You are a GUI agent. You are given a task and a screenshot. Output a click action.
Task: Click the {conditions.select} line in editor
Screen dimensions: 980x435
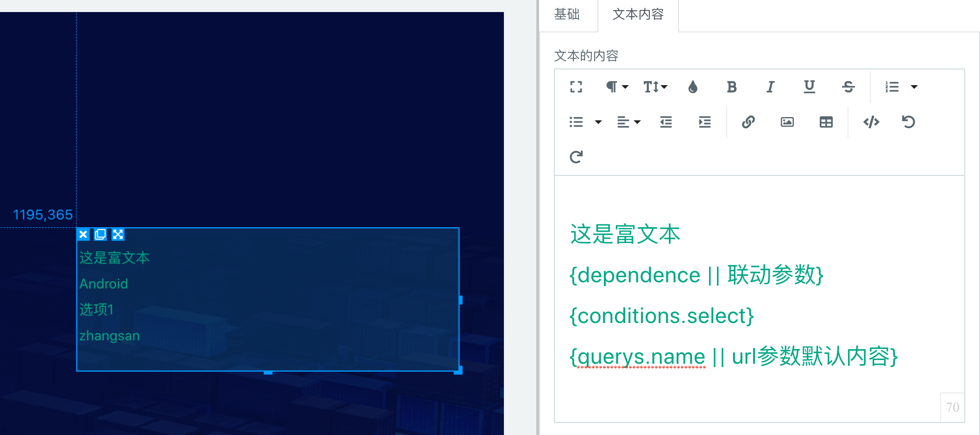(661, 316)
